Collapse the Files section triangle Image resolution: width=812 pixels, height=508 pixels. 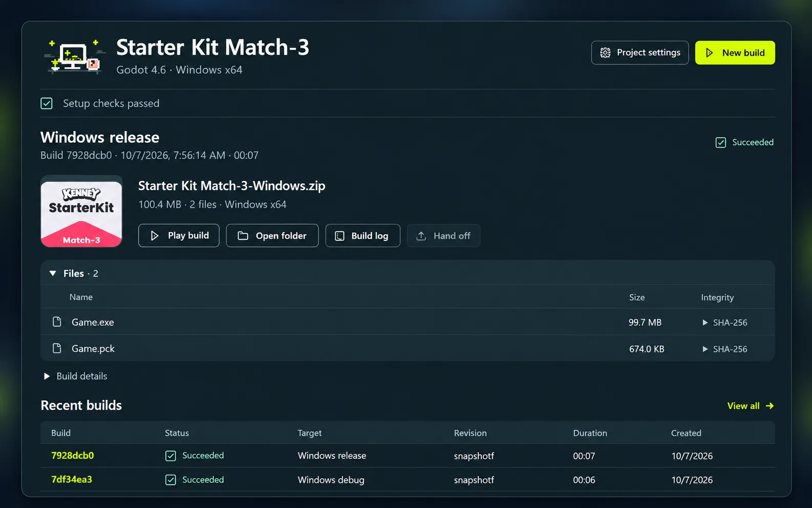(53, 273)
